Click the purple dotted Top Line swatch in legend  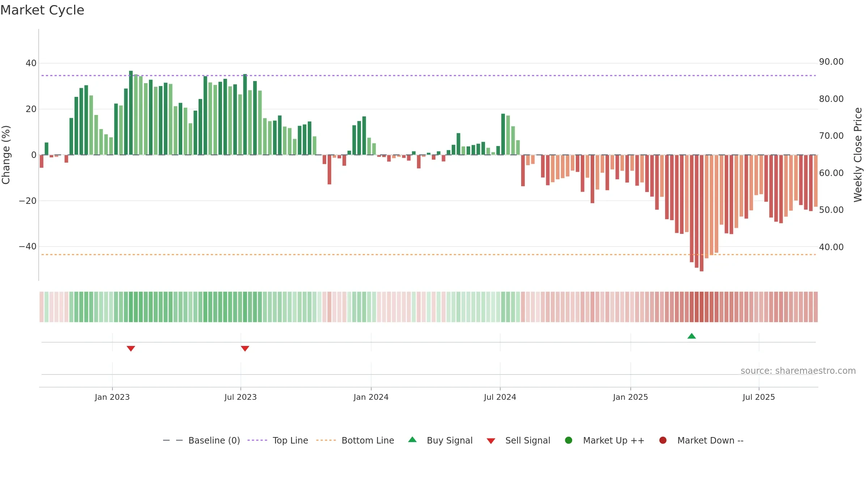257,440
